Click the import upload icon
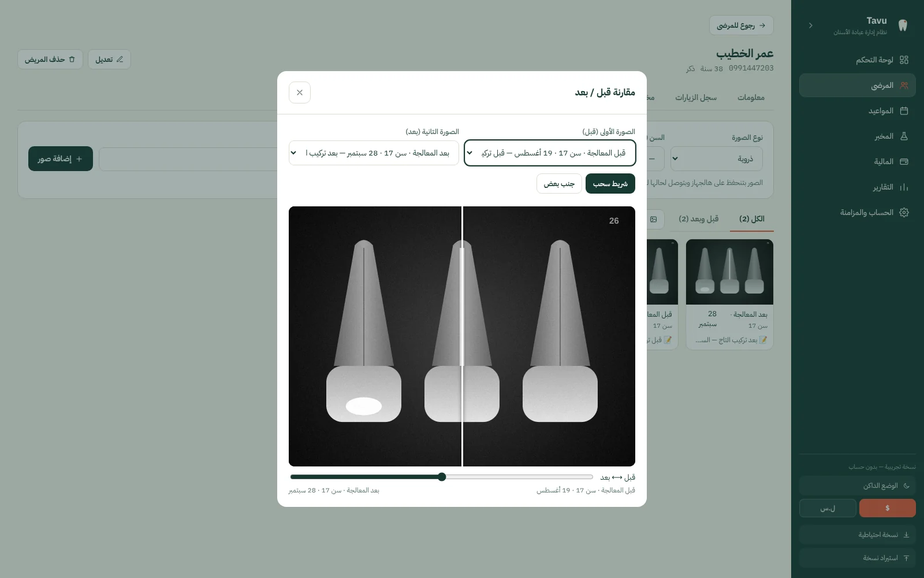This screenshot has height=578, width=924. (906, 558)
